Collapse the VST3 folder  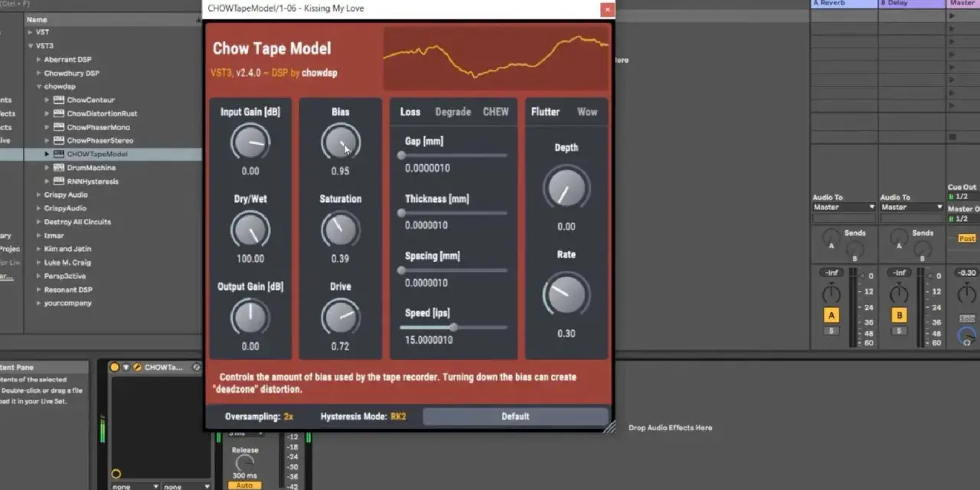(x=31, y=46)
